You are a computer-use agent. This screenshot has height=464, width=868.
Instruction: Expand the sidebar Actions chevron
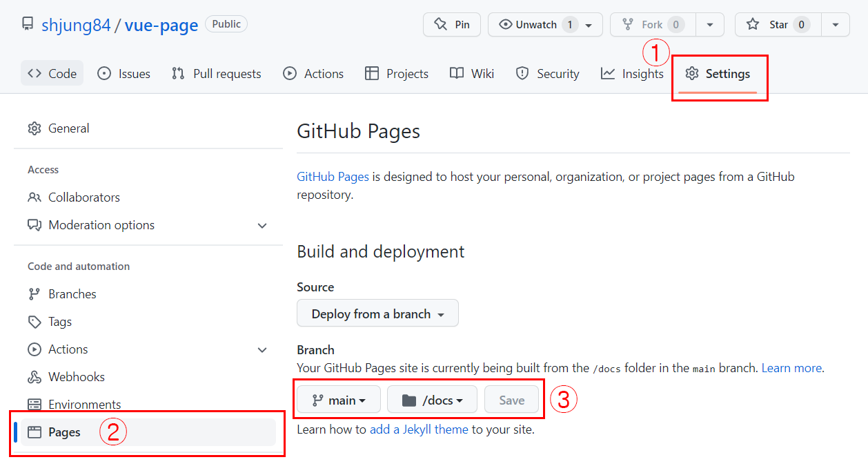pos(262,349)
